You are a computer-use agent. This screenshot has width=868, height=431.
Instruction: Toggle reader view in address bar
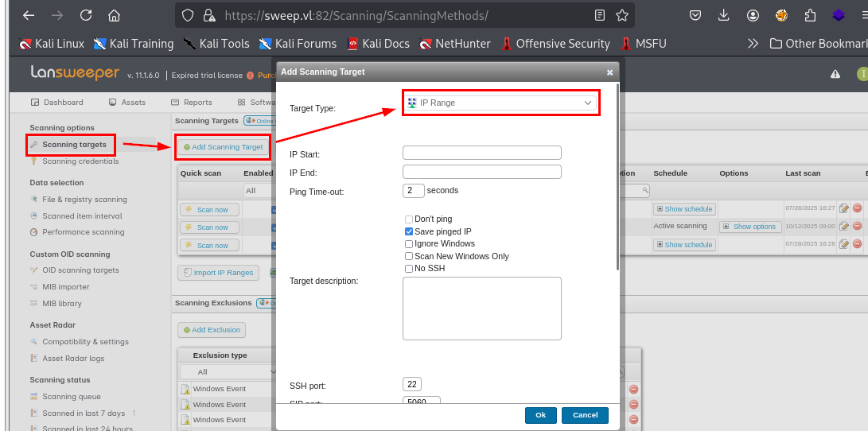[x=600, y=15]
